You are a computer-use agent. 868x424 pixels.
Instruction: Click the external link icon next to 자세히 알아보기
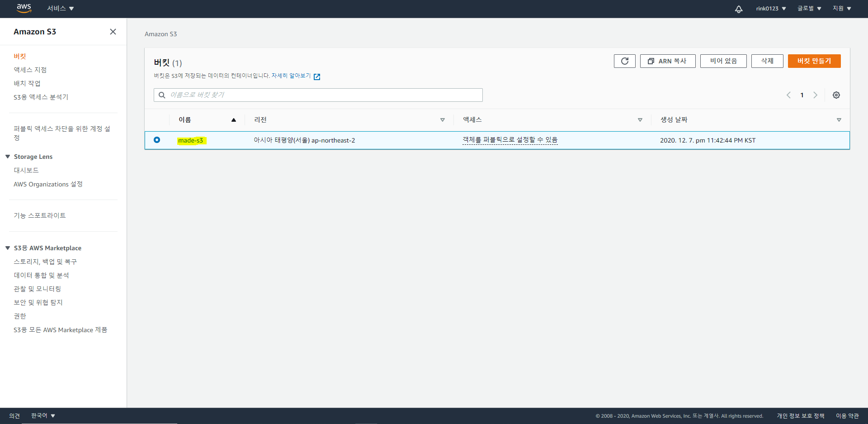[x=317, y=76]
